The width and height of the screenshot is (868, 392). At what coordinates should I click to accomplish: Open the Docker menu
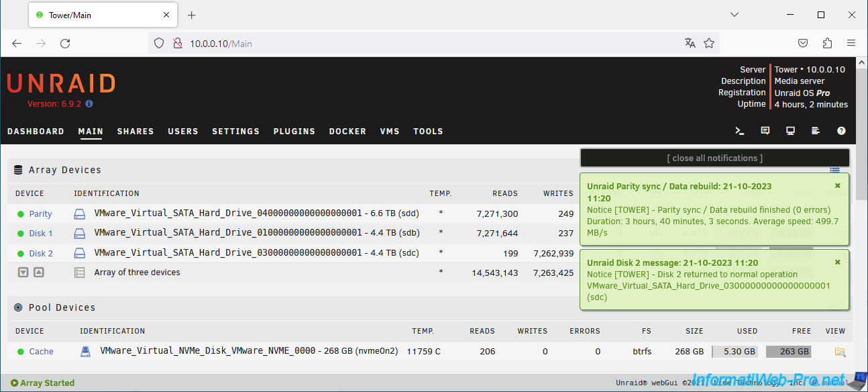347,132
